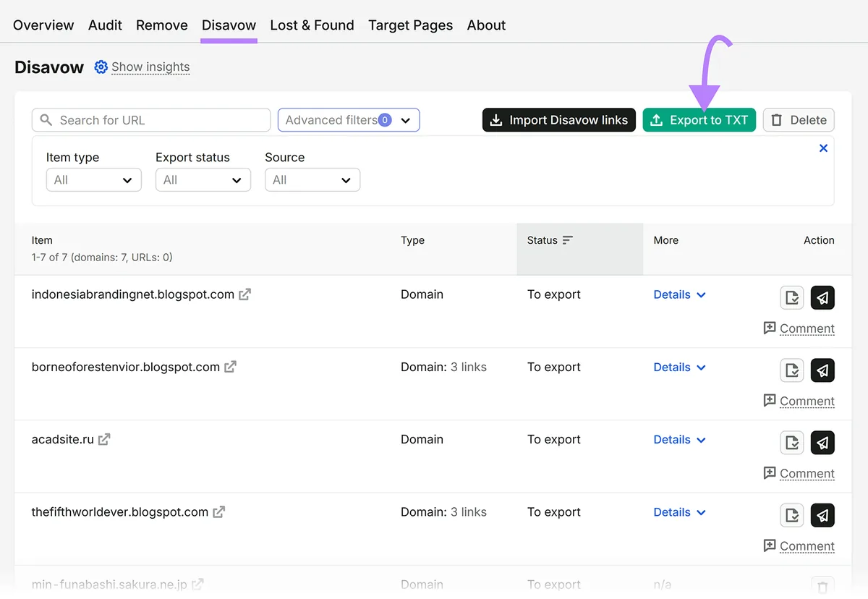868x599 pixels.
Task: Click document-check icon for acadsite.ru row
Action: point(792,443)
